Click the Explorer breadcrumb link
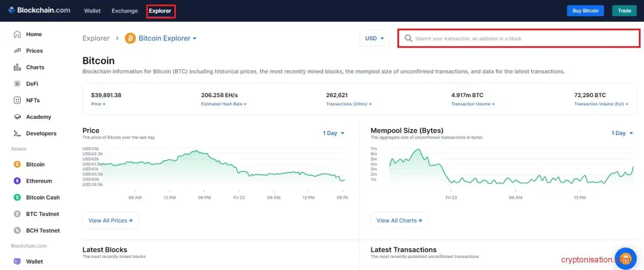The width and height of the screenshot is (644, 270). [96, 38]
